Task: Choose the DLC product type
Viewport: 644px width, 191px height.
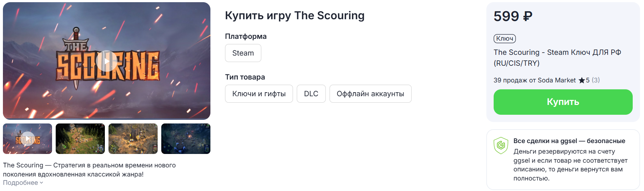Action: (311, 94)
